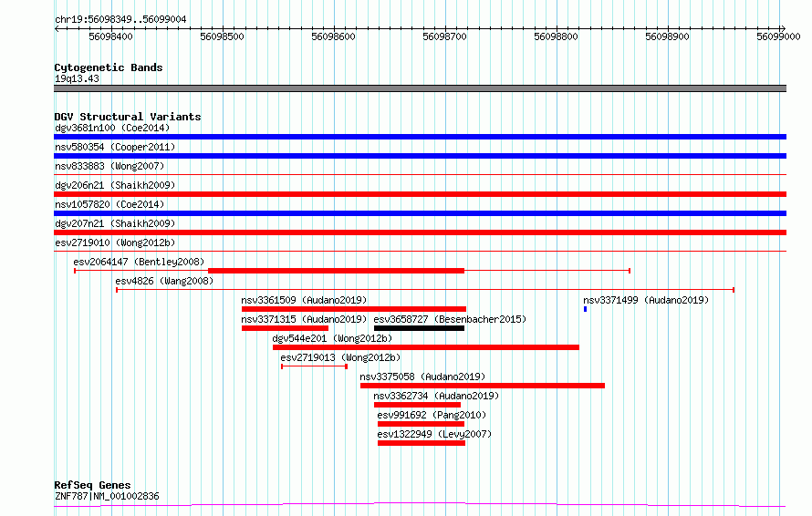Image resolution: width=812 pixels, height=516 pixels.
Task: Open the nsv580354 (Cooper2011) variant label
Action: (x=115, y=147)
